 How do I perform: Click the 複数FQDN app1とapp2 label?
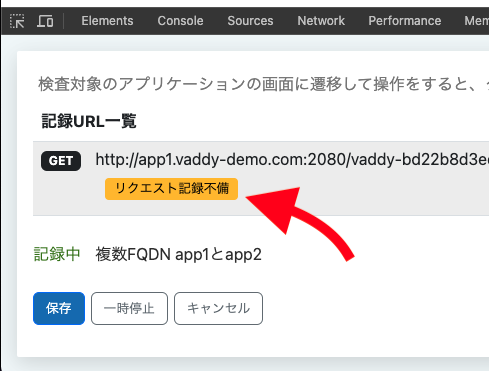(x=178, y=255)
